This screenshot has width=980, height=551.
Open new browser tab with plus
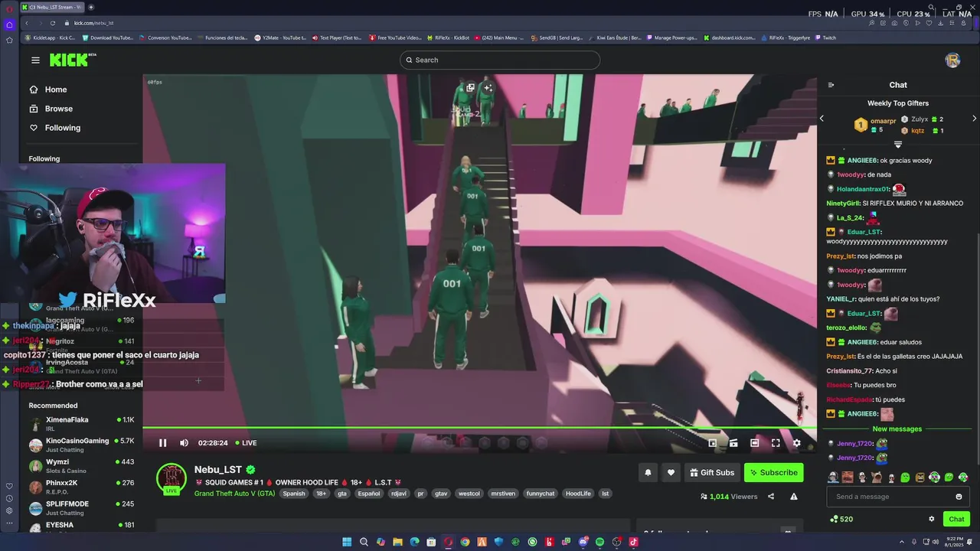[x=91, y=7]
